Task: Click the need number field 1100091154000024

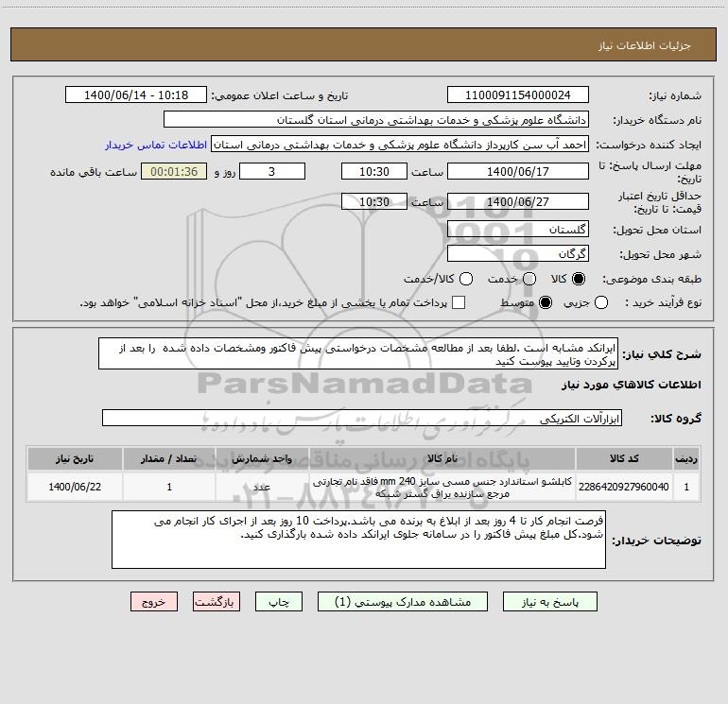Action: pos(518,95)
